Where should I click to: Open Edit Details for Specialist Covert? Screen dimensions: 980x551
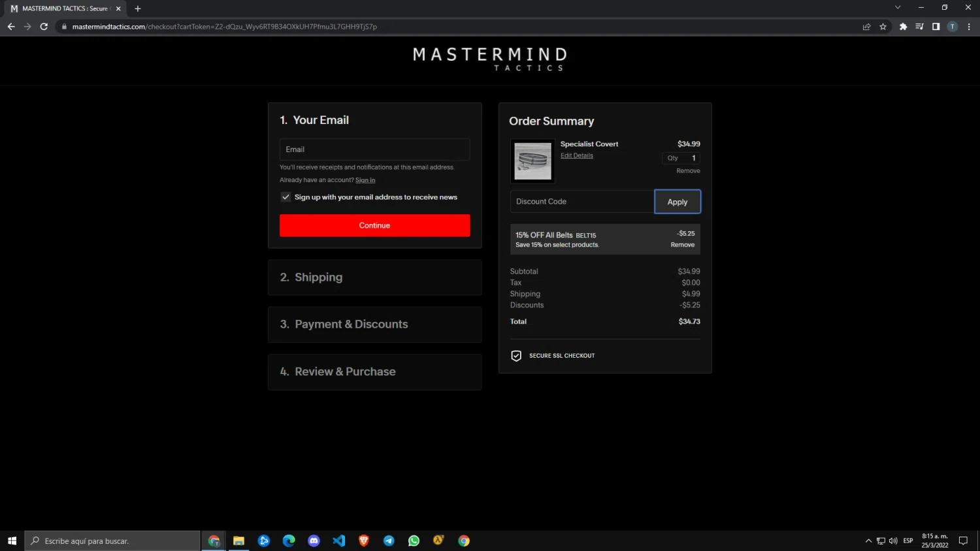pos(577,155)
